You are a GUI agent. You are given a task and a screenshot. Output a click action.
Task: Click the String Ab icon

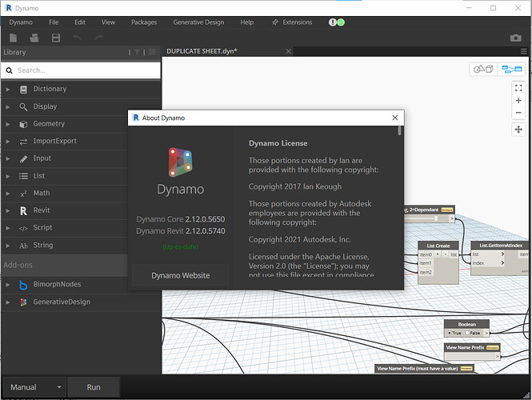23,246
